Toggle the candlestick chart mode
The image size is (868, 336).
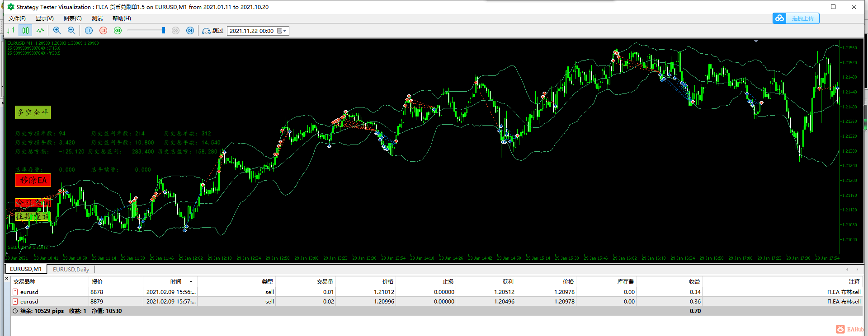[26, 31]
